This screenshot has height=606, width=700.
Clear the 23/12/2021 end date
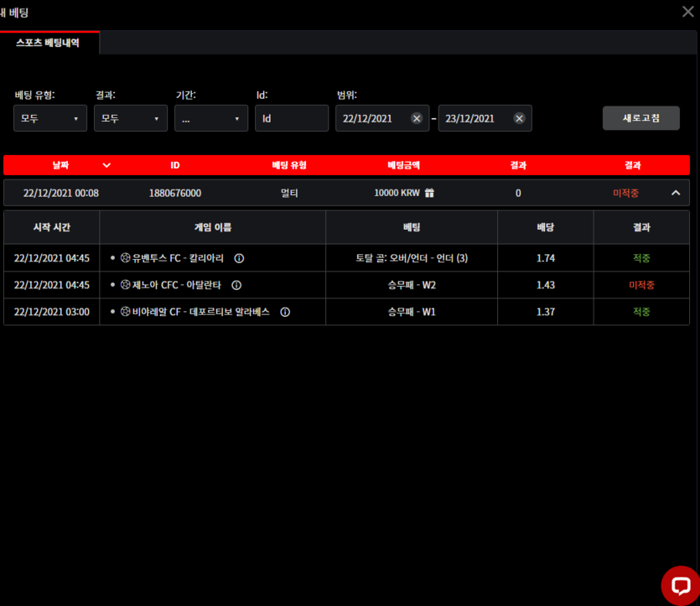[519, 118]
